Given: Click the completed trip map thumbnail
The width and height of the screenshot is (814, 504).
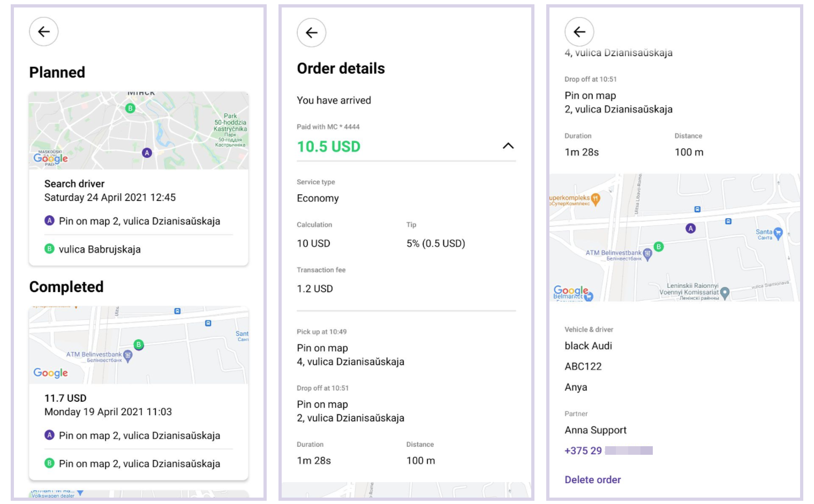Looking at the screenshot, I should (138, 345).
